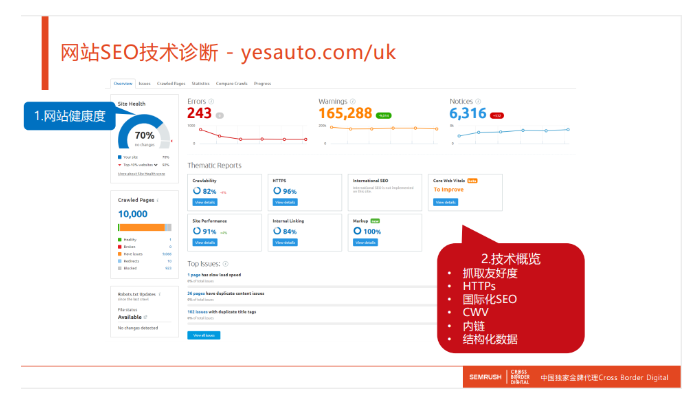Click the info icon beside Errors
691x393 pixels.
[211, 101]
